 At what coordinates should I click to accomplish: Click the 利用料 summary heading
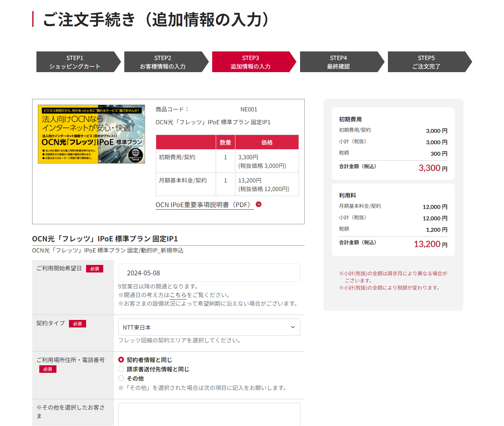pos(347,195)
